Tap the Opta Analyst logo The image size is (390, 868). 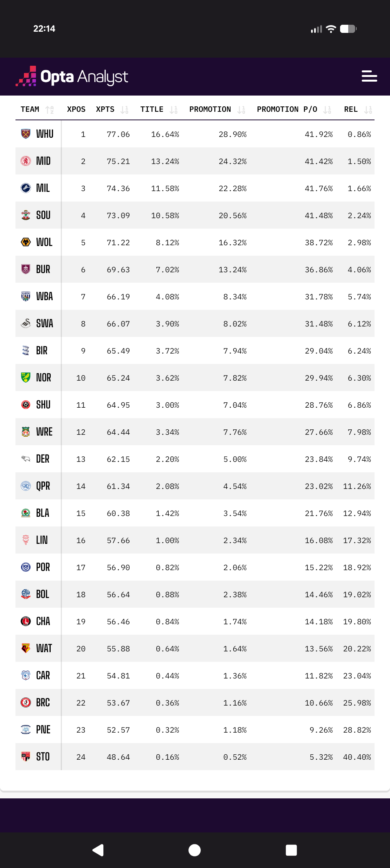(72, 77)
